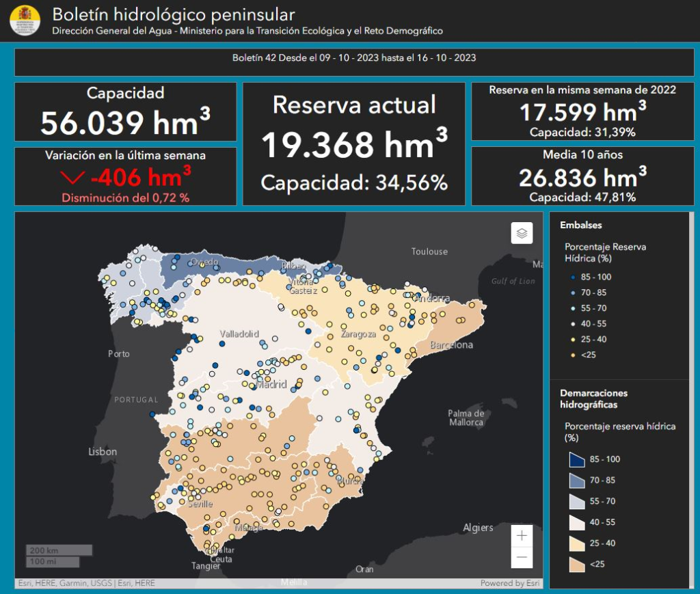Click the 55 - 70 demarcation color swatch
The height and width of the screenshot is (594, 700).
[577, 501]
